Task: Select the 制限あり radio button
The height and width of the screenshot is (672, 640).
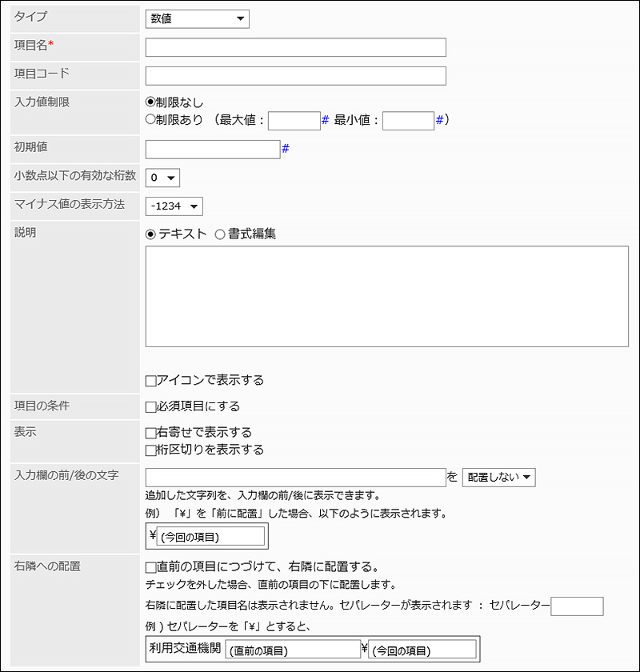Action: tap(150, 119)
